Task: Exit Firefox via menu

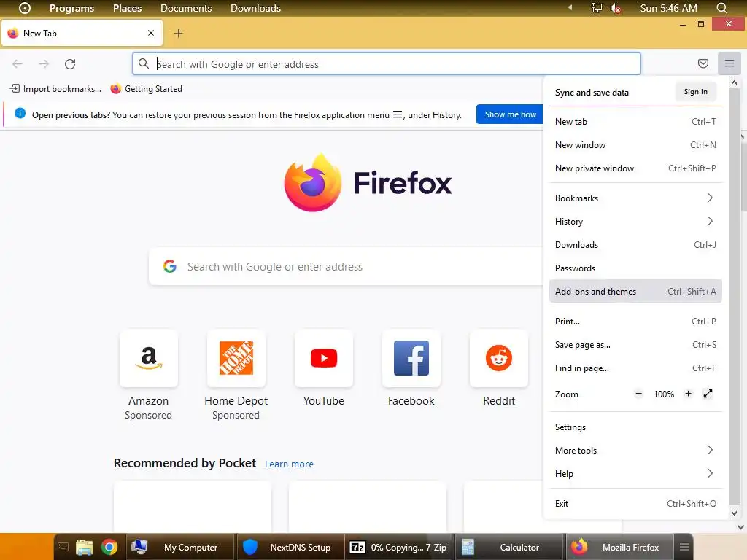Action: (x=635, y=503)
